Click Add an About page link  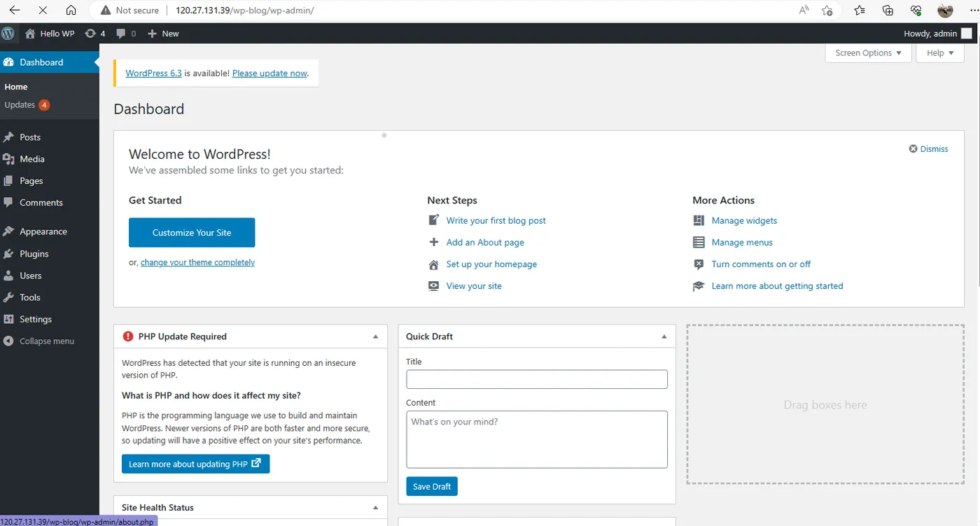[x=485, y=242]
